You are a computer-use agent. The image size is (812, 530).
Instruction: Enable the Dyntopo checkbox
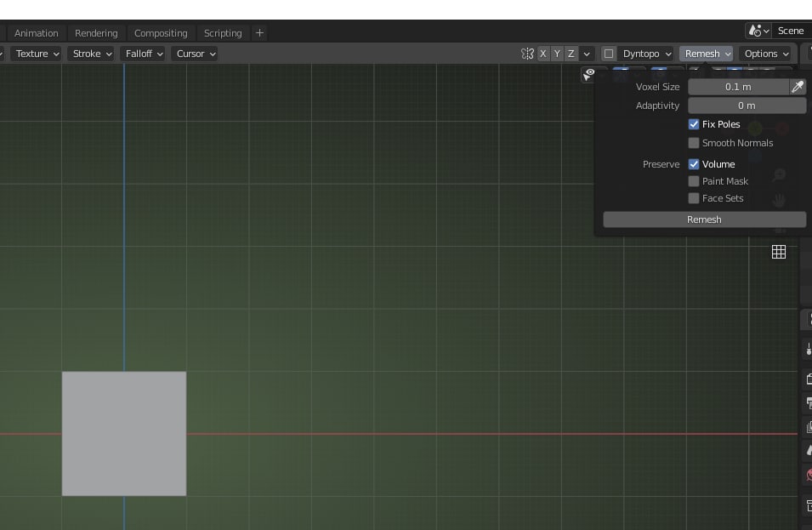point(609,54)
